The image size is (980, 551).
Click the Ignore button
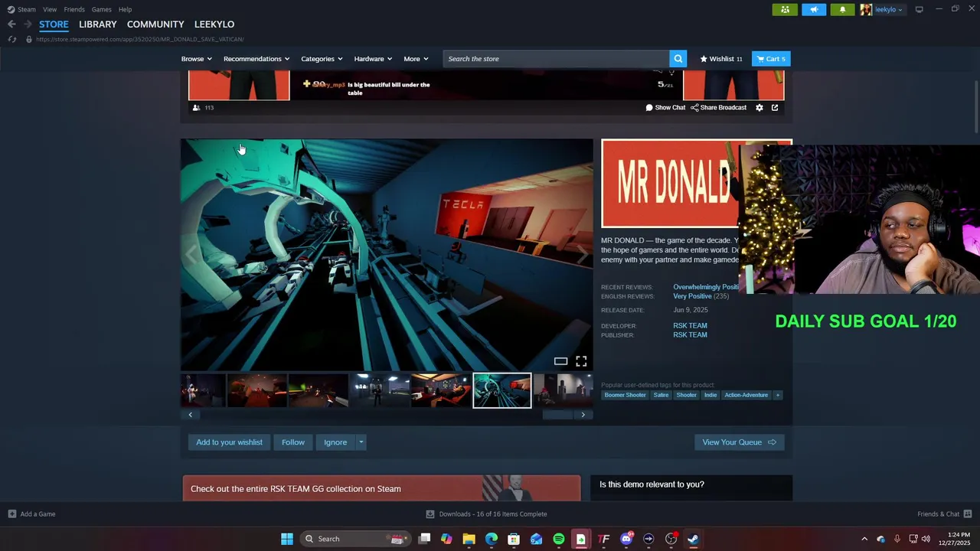tap(335, 442)
